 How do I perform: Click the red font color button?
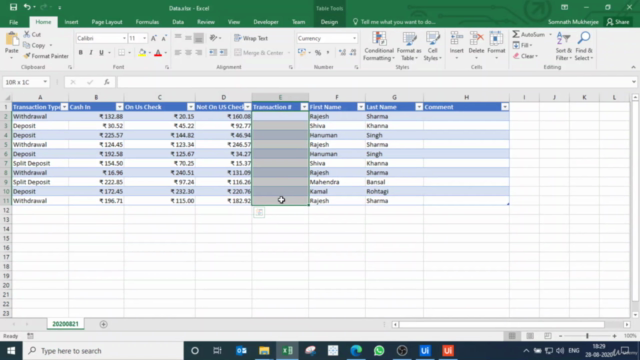point(158,53)
